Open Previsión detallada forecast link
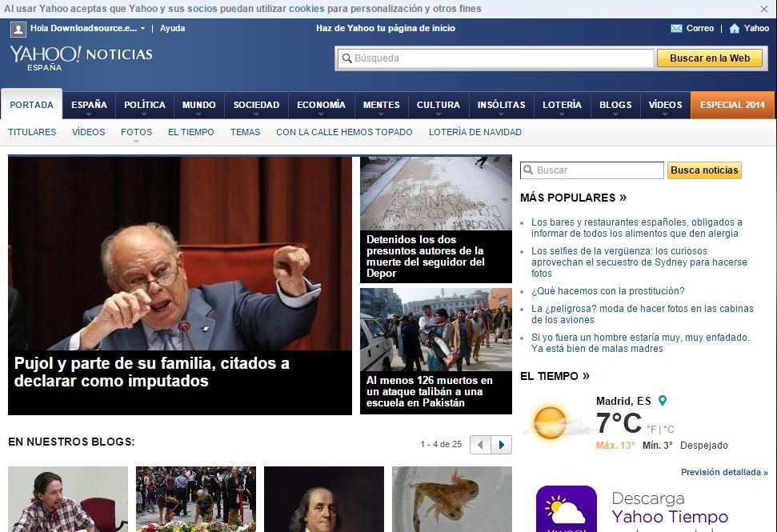The height and width of the screenshot is (532, 777). 724,472
